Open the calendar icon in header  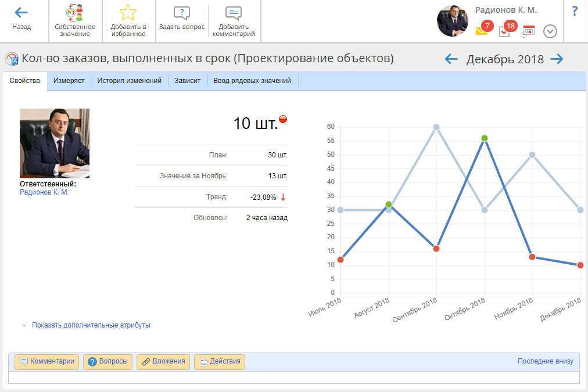tap(528, 31)
